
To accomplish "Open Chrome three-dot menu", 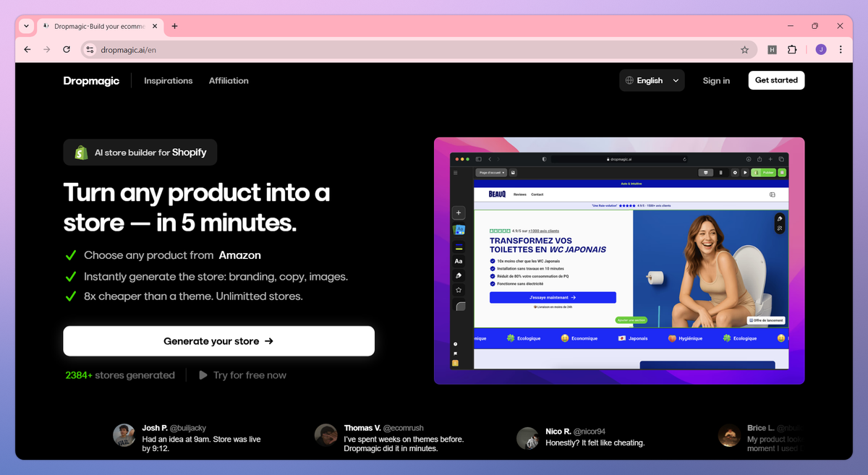I will click(841, 50).
